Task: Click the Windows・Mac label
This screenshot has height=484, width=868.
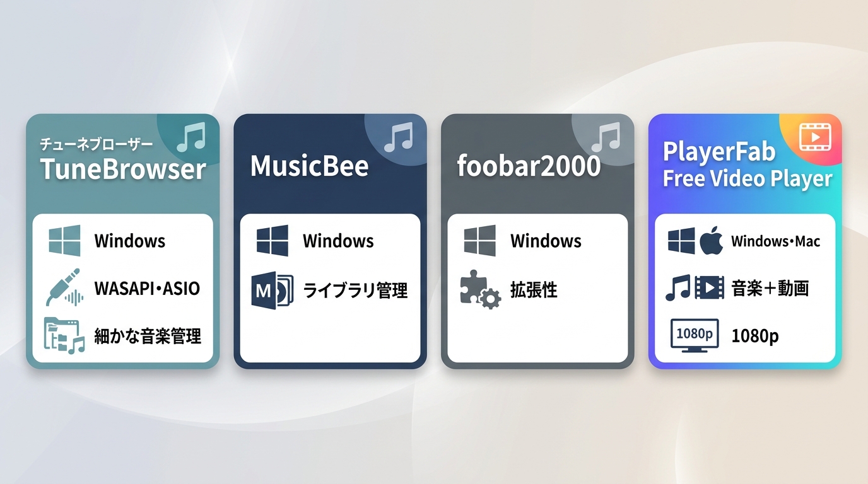Action: tap(776, 241)
